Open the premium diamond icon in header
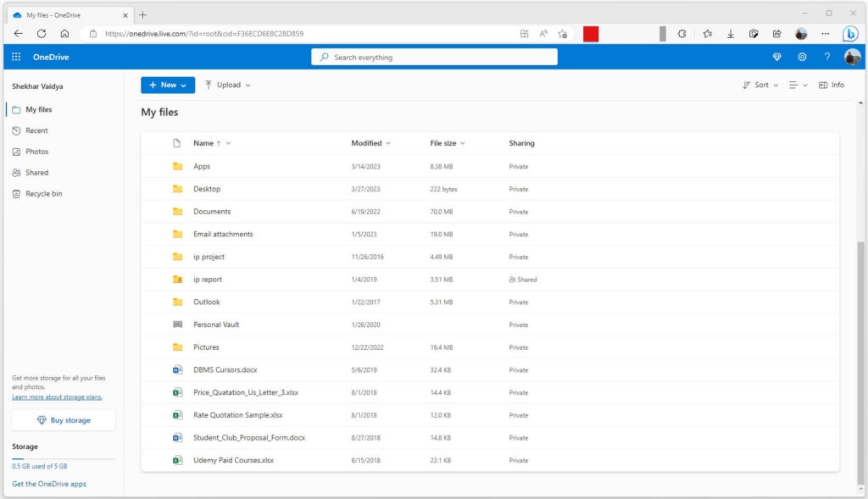This screenshot has width=868, height=499. tap(776, 57)
